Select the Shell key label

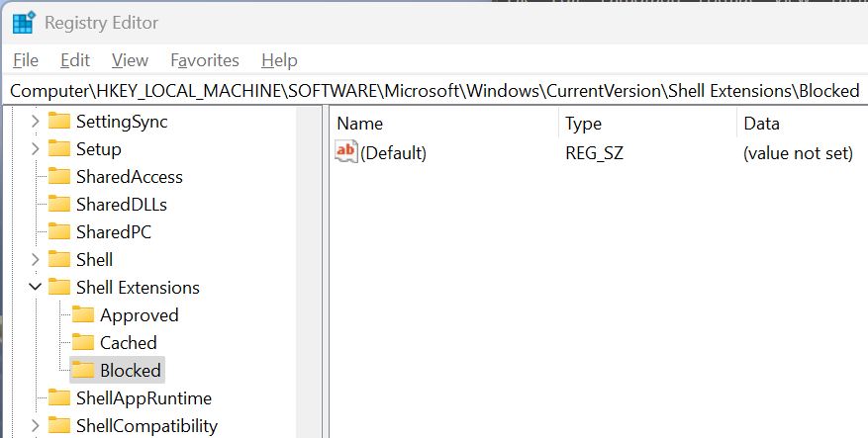pyautogui.click(x=95, y=259)
